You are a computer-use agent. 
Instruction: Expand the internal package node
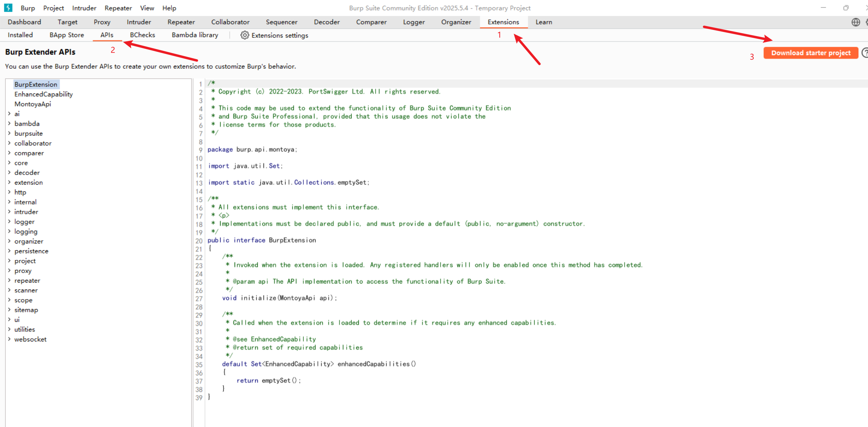(9, 202)
